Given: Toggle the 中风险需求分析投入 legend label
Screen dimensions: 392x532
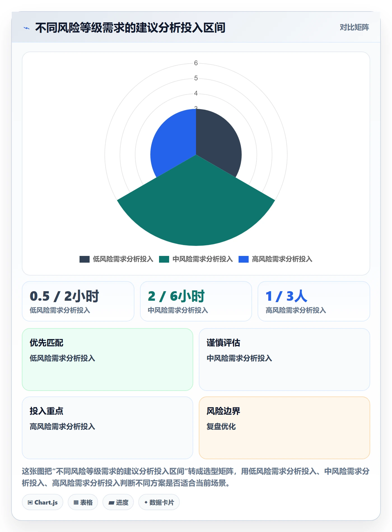Looking at the screenshot, I should (203, 259).
